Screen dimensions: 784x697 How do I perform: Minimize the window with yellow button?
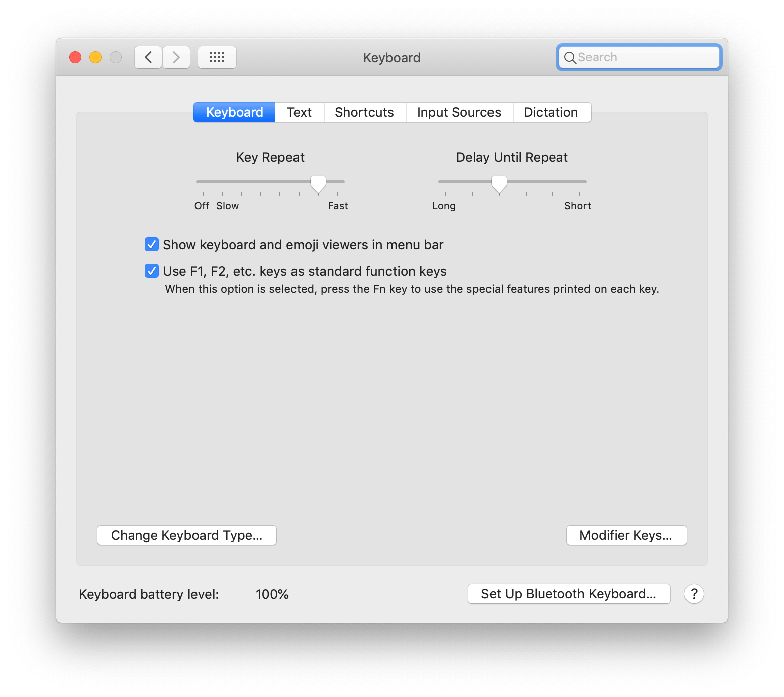[95, 57]
